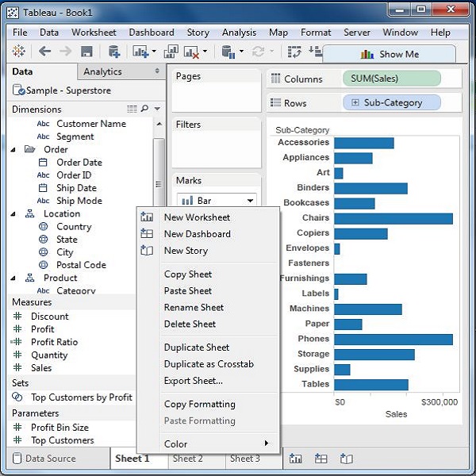This screenshot has width=476, height=476.
Task: Expand the Sub-Category pill plus sign
Action: pos(354,103)
